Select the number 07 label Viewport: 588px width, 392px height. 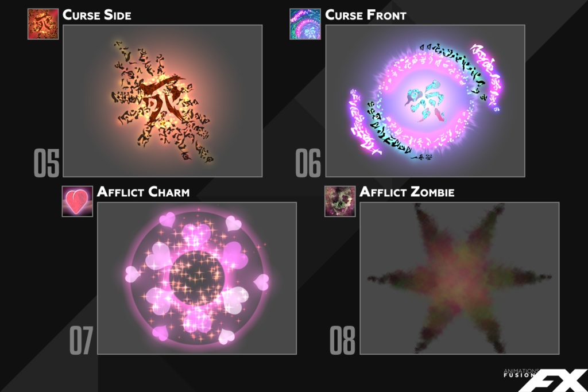pyautogui.click(x=81, y=340)
